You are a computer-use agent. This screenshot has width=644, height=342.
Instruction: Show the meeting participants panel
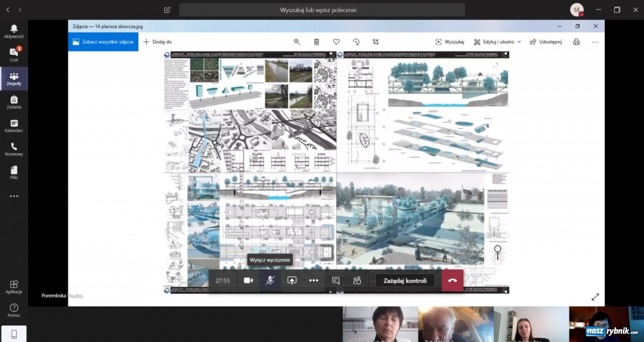click(x=357, y=280)
